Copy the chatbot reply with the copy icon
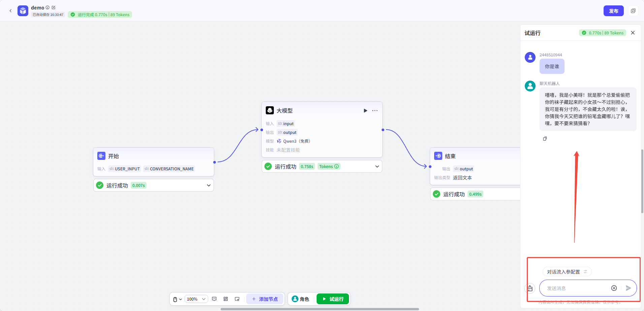Screen dimensions: 644x311 [x=545, y=139]
